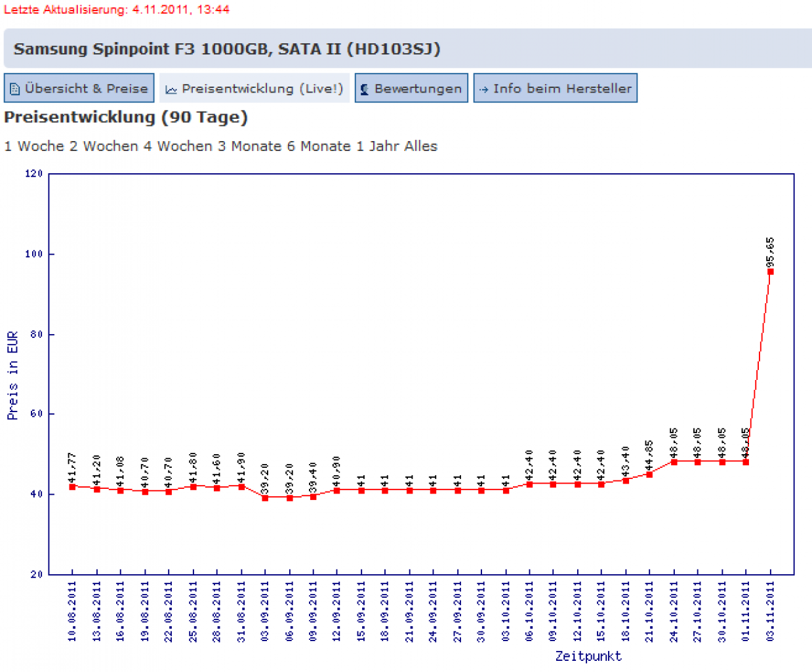The width and height of the screenshot is (812, 672).
Task: Click the 44,85 data point marker
Action: click(649, 474)
